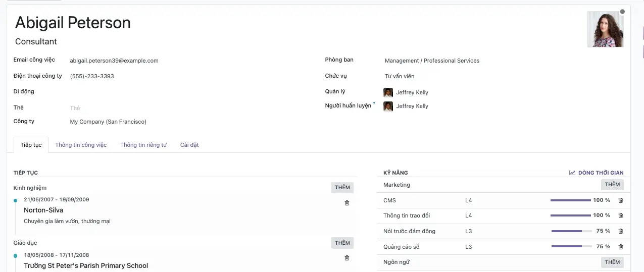Screen dimensions: 644x272
Task: Click the CMS 100% progress bar
Action: pyautogui.click(x=570, y=200)
